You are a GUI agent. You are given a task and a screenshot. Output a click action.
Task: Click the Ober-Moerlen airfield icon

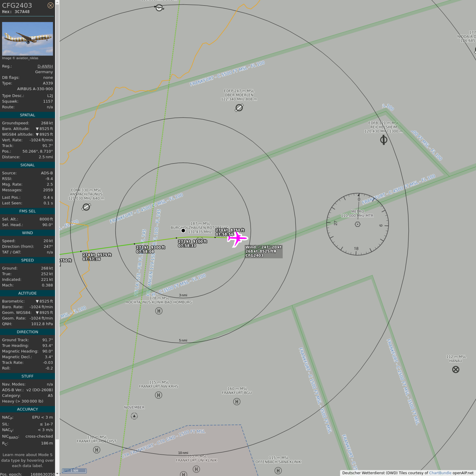coord(239,108)
